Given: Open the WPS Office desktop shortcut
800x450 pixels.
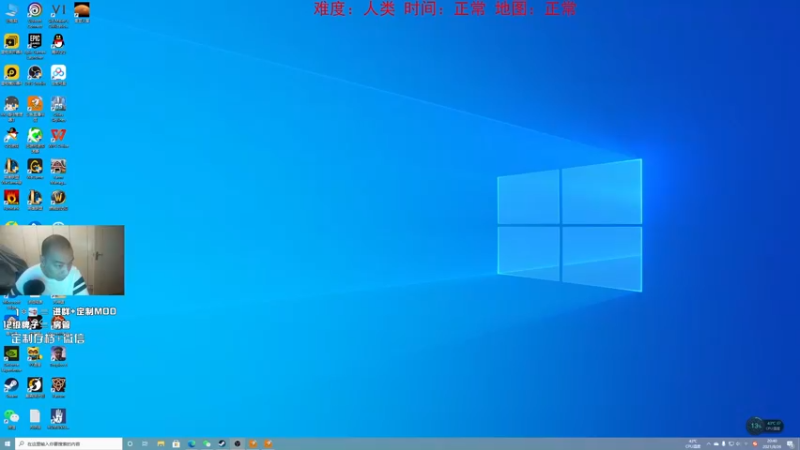Looking at the screenshot, I should 58,138.
